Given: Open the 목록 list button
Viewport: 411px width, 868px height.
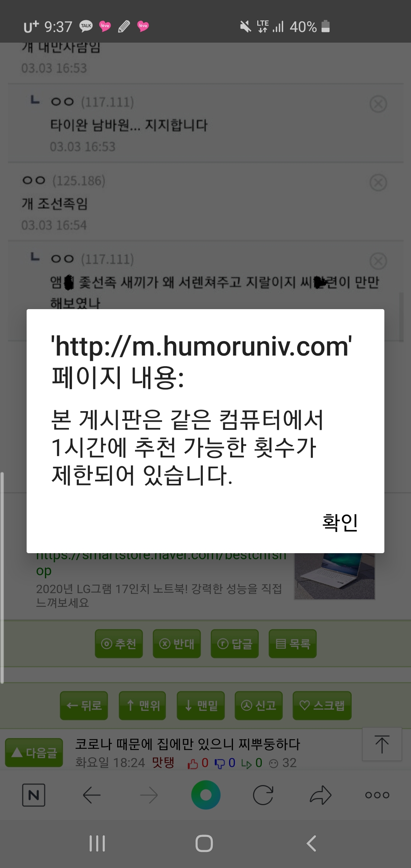Looking at the screenshot, I should point(293,644).
